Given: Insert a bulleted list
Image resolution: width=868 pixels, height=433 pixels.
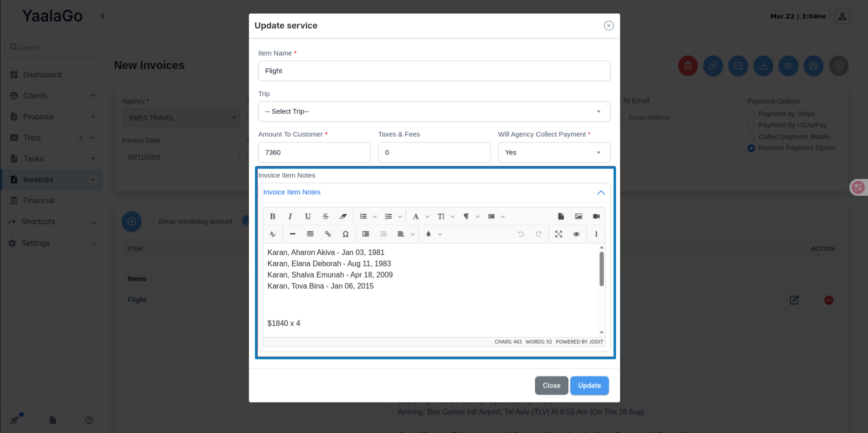Looking at the screenshot, I should [x=363, y=216].
